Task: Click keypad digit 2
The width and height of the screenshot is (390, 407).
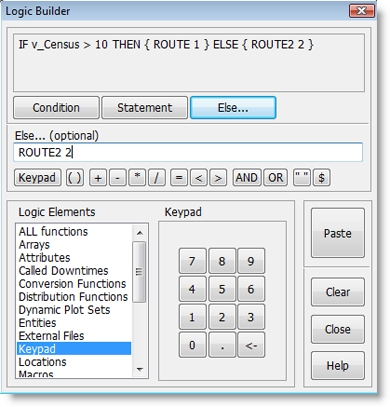Action: (x=222, y=317)
